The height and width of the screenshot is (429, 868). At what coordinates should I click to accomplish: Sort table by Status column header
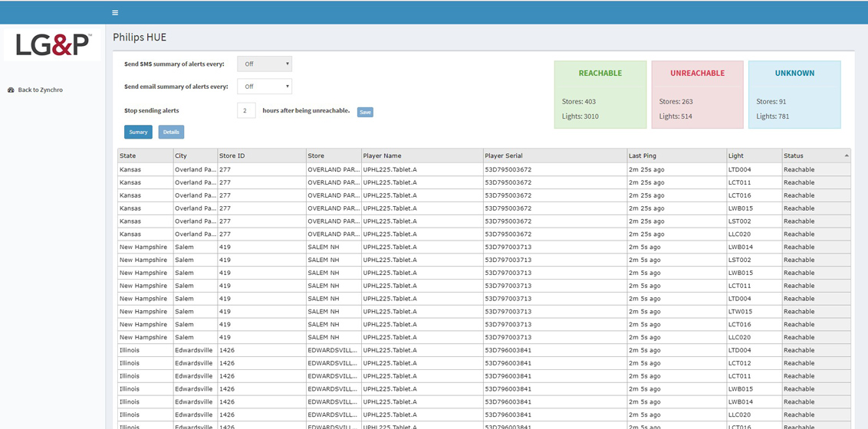pyautogui.click(x=817, y=156)
